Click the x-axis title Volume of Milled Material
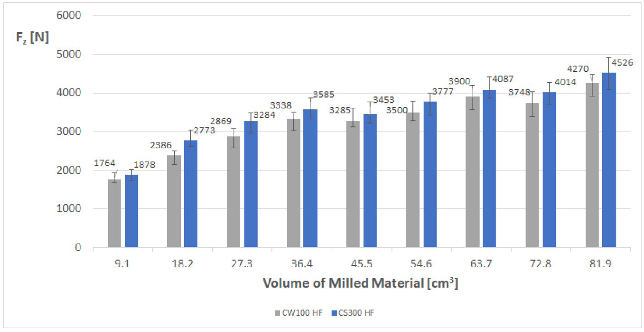 click(x=360, y=283)
